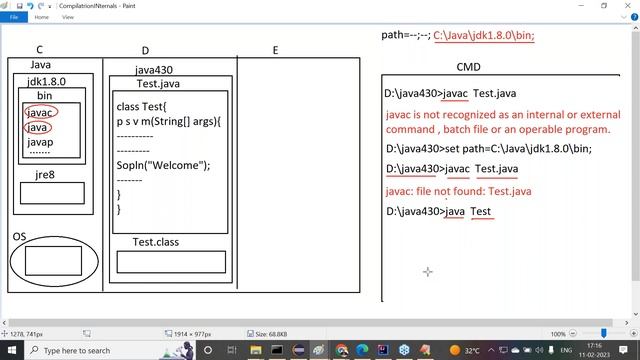The width and height of the screenshot is (640, 360).
Task: Click the Save icon in quick access toolbar
Action: (19, 6)
